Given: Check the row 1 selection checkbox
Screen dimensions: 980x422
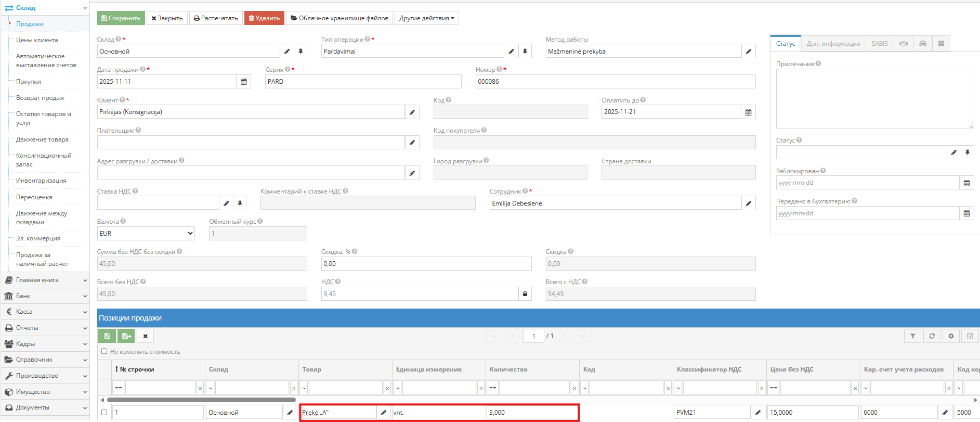Looking at the screenshot, I should click(104, 413).
